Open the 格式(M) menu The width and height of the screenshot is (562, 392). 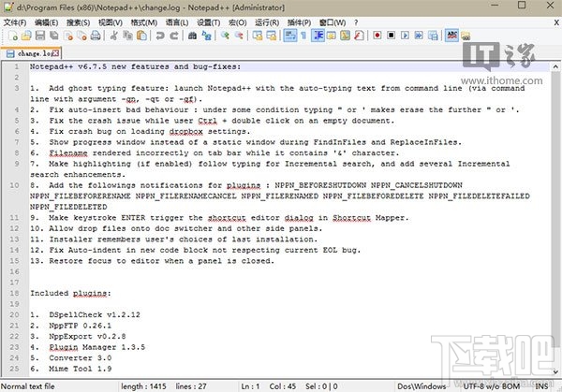143,22
